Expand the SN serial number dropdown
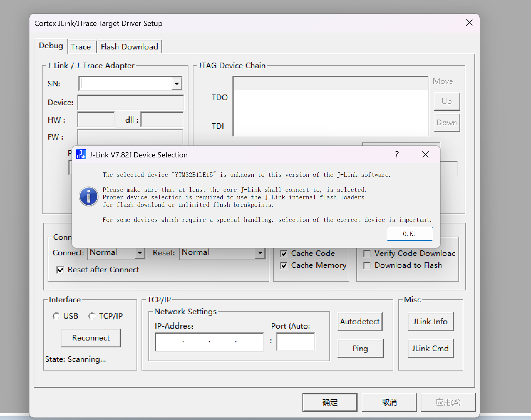Viewport: 531px width, 420px height. (177, 84)
